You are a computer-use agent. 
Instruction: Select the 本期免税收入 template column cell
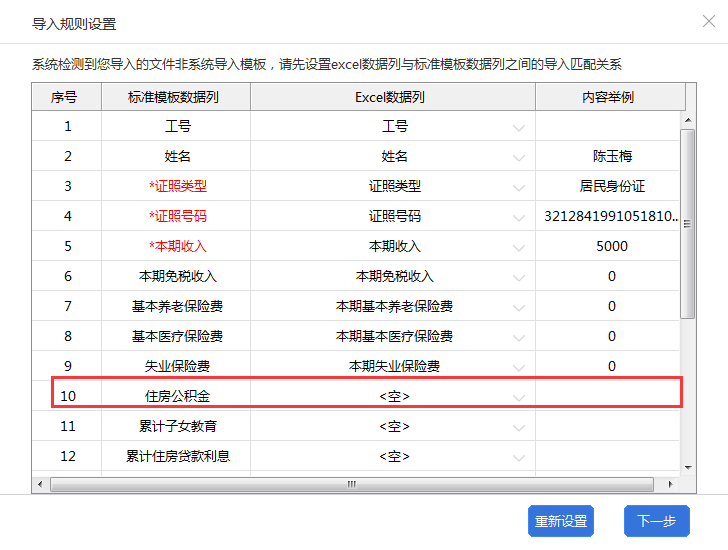tap(176, 276)
